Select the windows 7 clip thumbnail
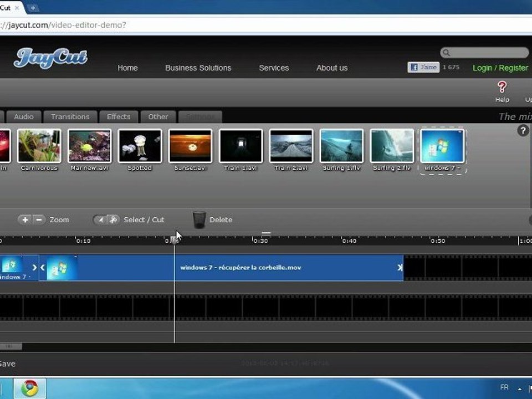The width and height of the screenshot is (532, 399). (442, 146)
